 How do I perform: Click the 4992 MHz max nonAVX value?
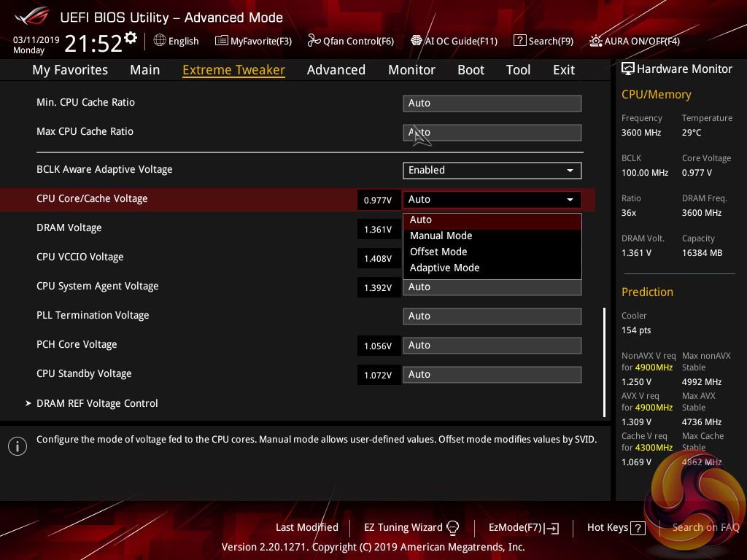pyautogui.click(x=702, y=382)
